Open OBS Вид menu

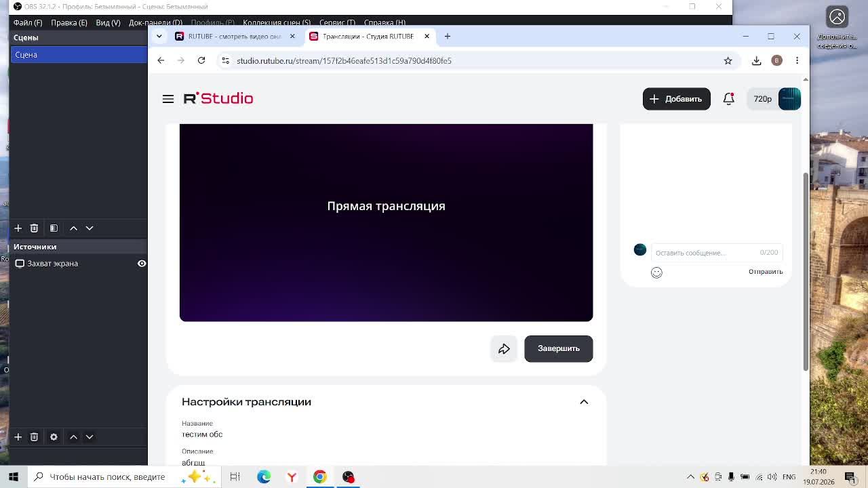pyautogui.click(x=108, y=22)
